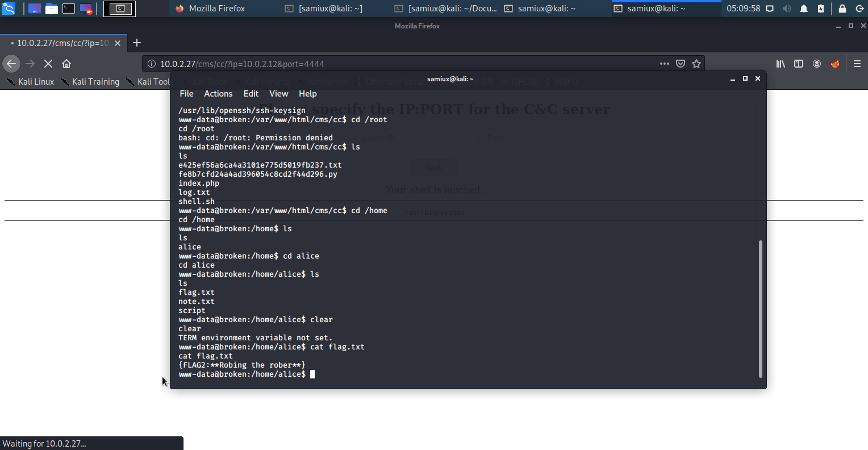Save page to Pocket icon
Screen dimensions: 868x450
681,64
